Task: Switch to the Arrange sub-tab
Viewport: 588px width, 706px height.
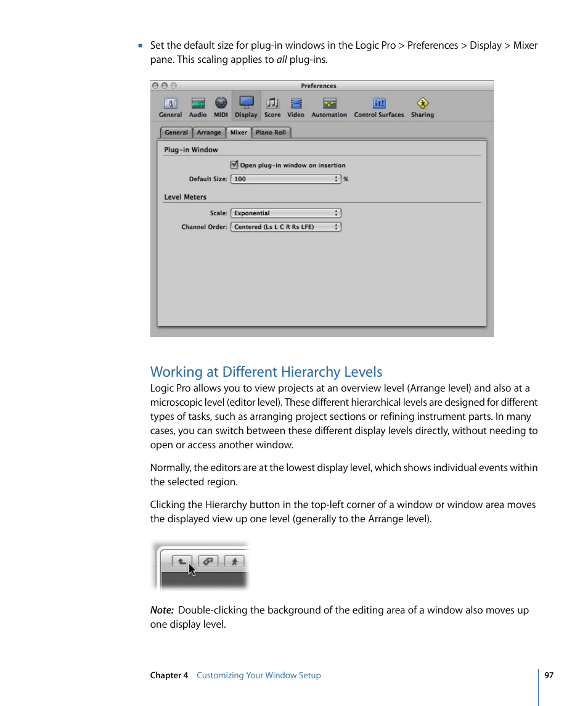Action: [209, 133]
